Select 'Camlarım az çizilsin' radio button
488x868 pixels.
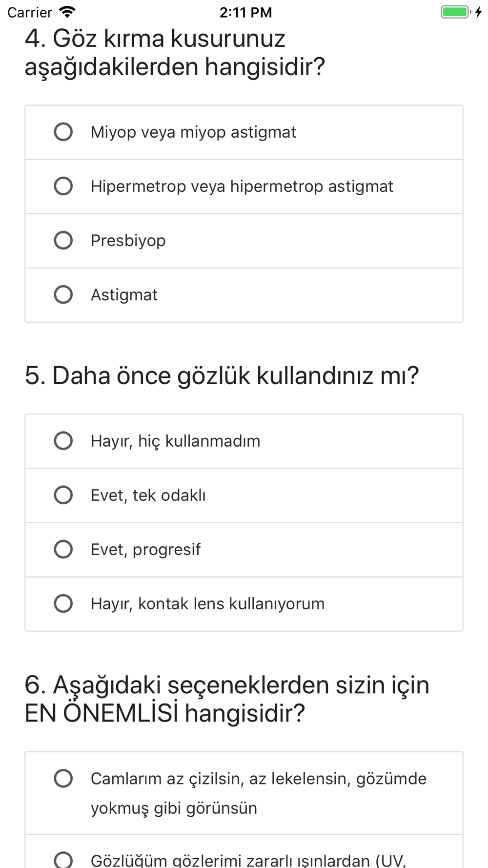tap(63, 778)
